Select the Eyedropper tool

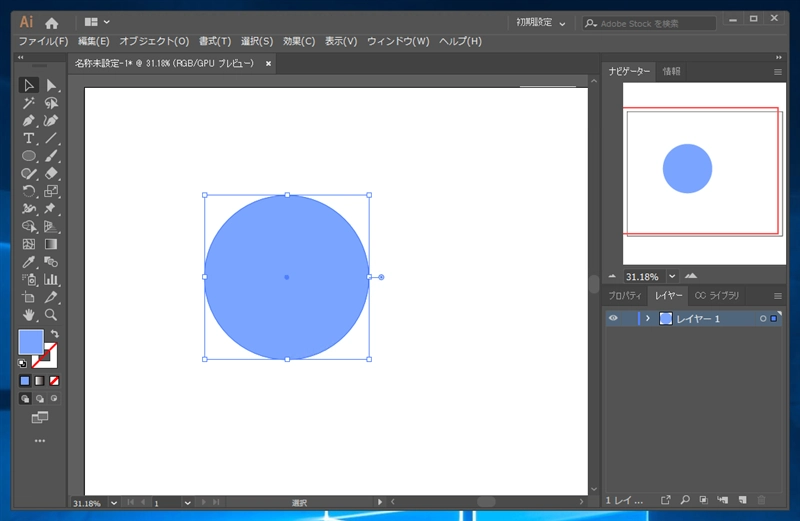(29, 262)
